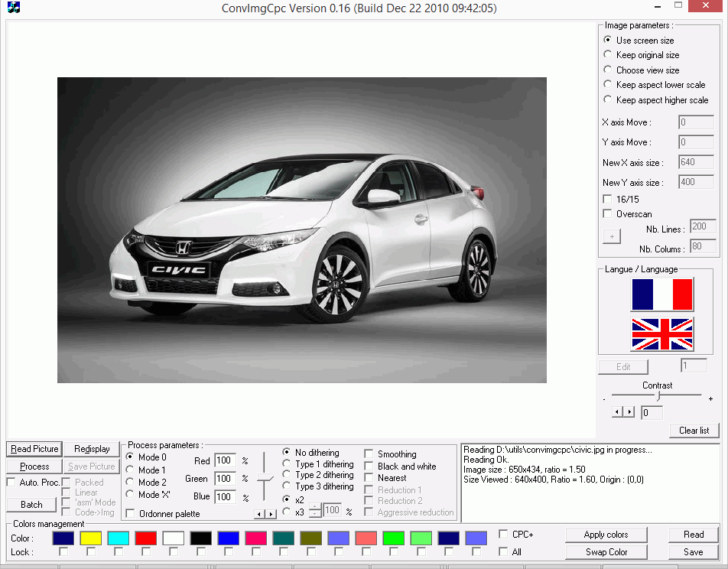Tick the All lock checkbox
Viewport: 728px width, 569px height.
503,551
